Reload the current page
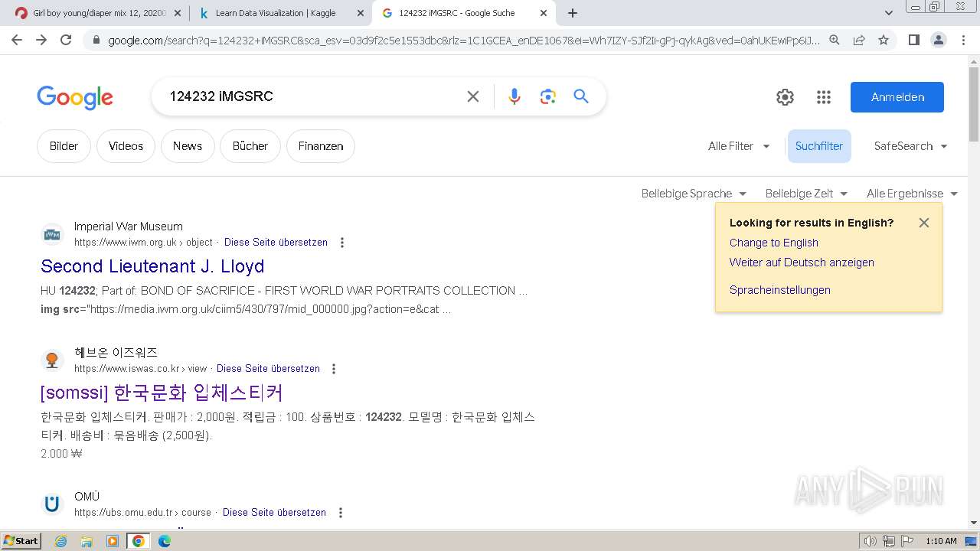This screenshot has width=980, height=551. pyautogui.click(x=66, y=40)
